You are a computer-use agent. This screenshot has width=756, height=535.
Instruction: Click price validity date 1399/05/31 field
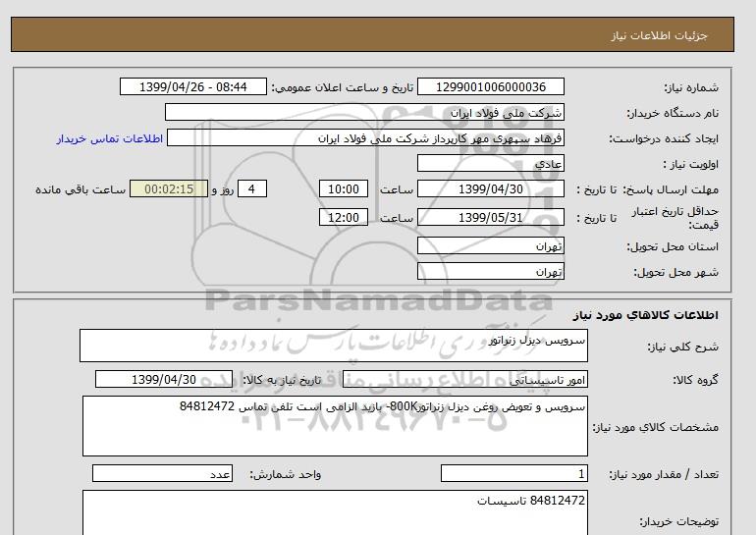[x=490, y=218]
